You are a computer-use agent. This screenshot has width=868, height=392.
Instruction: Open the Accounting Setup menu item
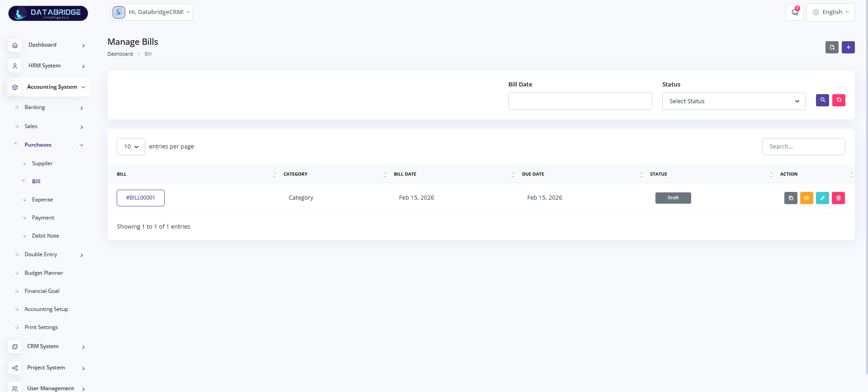[x=46, y=309]
